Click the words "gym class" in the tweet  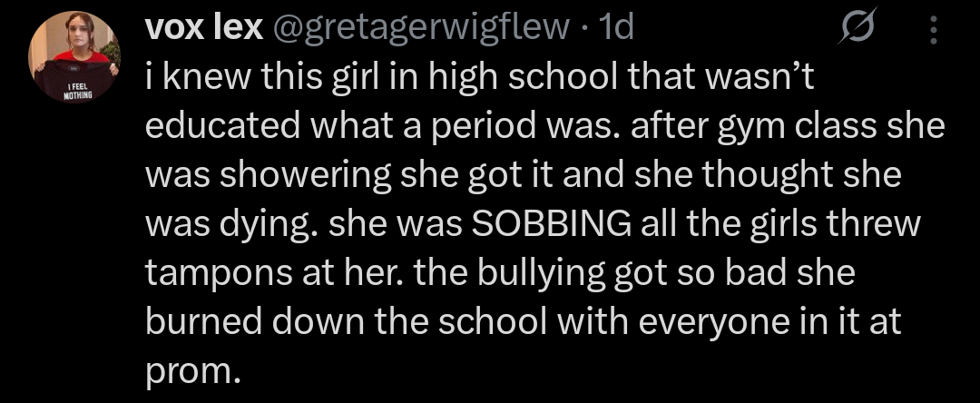click(x=801, y=126)
